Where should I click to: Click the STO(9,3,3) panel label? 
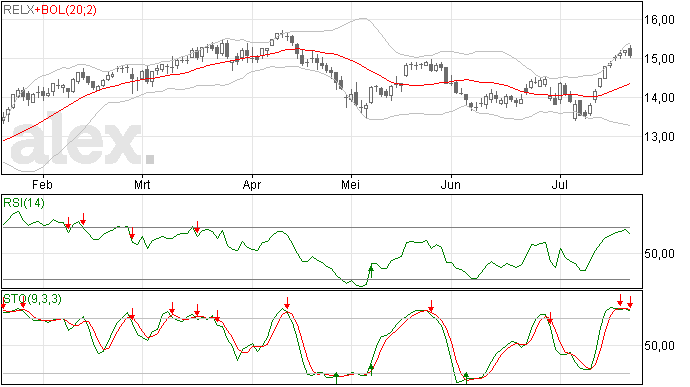(x=32, y=299)
